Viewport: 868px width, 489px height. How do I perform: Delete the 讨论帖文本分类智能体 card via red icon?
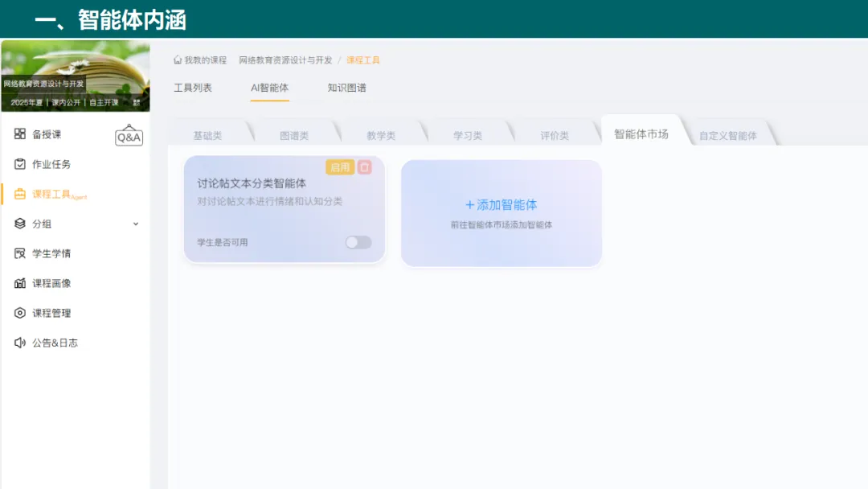pos(364,167)
